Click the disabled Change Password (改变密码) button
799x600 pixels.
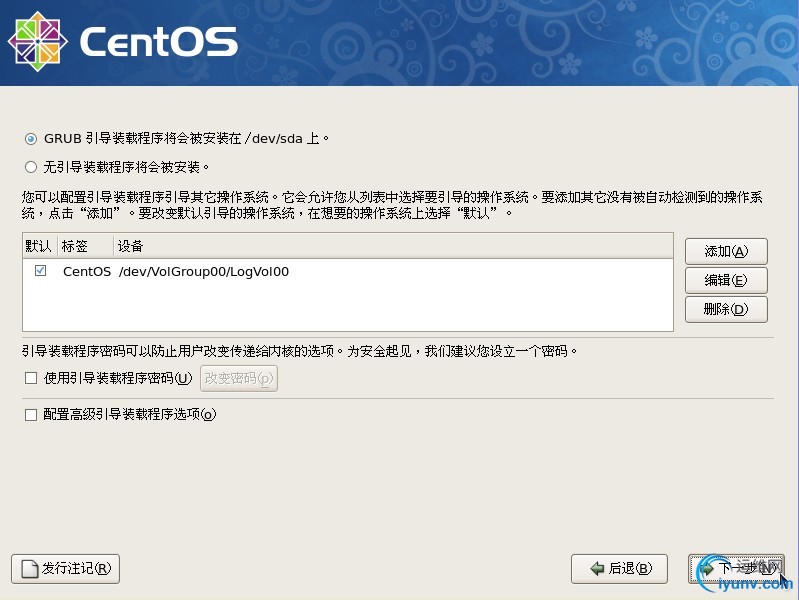[x=239, y=378]
